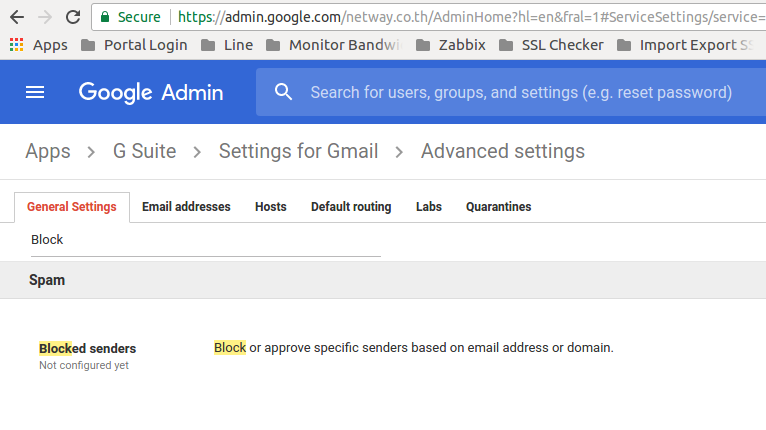766x430 pixels.
Task: Click the search magnifier icon
Action: coord(284,92)
